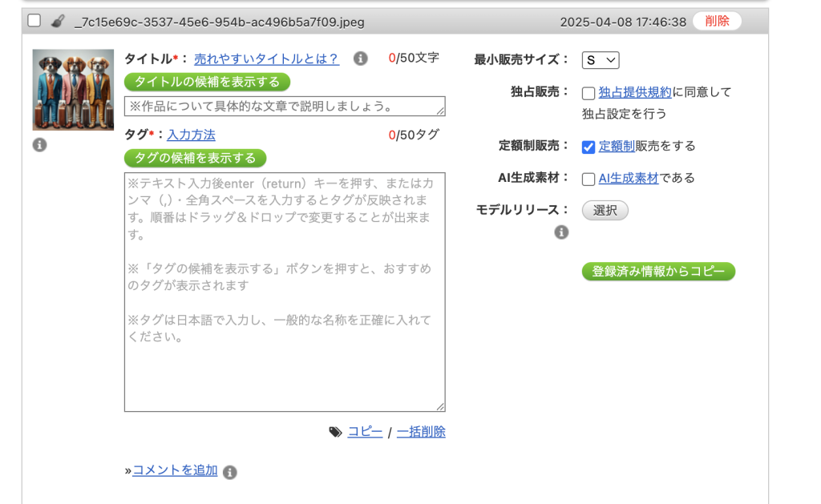The height and width of the screenshot is (504, 821).
Task: Click the info icon under モデルリリース
Action: pyautogui.click(x=561, y=232)
